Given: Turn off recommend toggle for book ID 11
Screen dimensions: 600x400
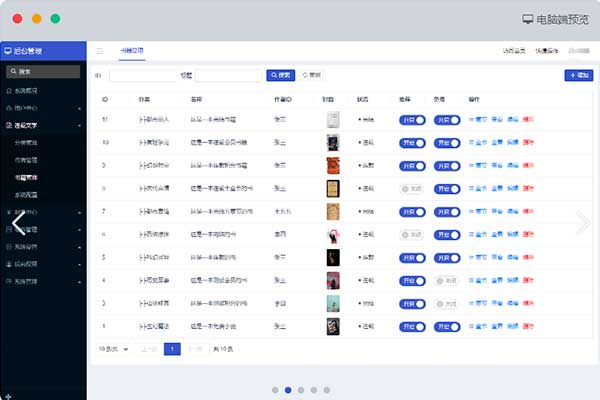Looking at the screenshot, I should tap(412, 120).
